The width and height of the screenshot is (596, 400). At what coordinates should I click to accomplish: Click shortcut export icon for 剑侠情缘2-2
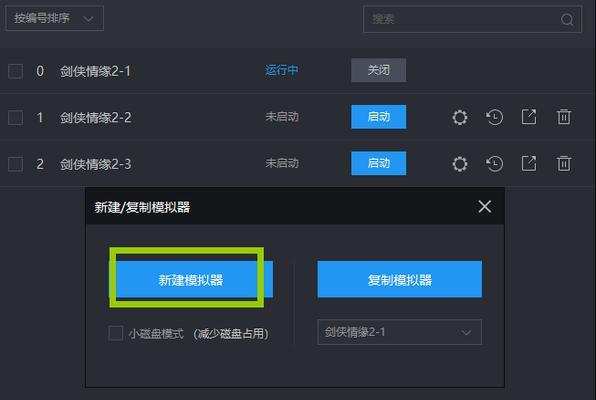point(529,117)
